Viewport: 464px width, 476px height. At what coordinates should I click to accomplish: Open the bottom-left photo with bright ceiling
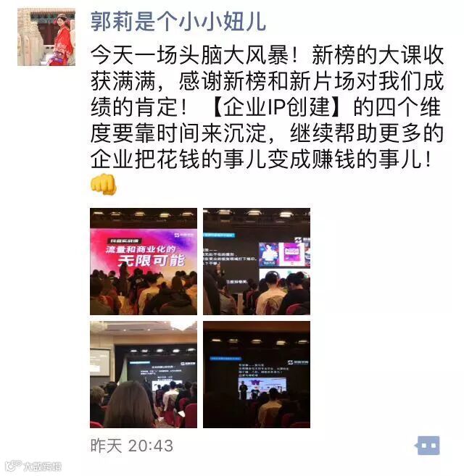click(144, 375)
